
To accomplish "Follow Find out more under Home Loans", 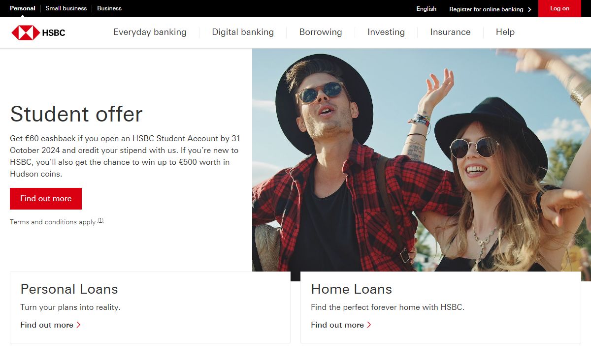I will pyautogui.click(x=337, y=325).
